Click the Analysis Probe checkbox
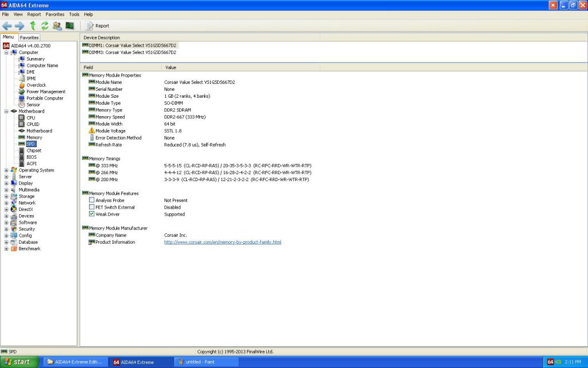The width and height of the screenshot is (588, 368). coord(92,200)
